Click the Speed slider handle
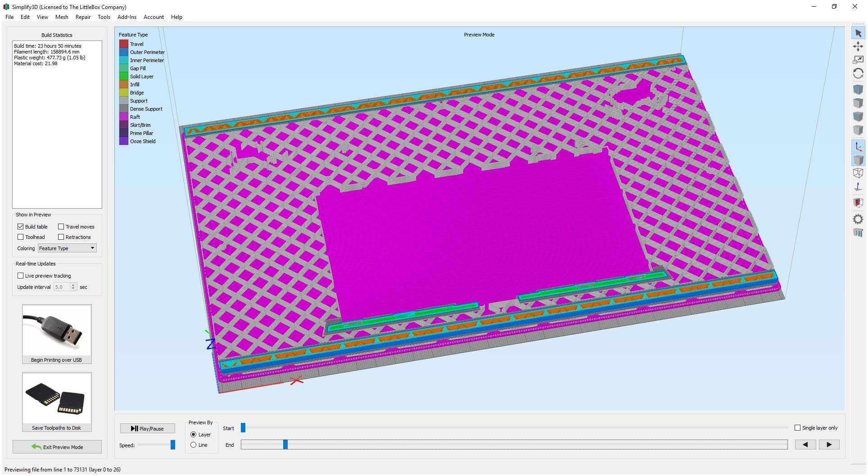 click(x=172, y=445)
